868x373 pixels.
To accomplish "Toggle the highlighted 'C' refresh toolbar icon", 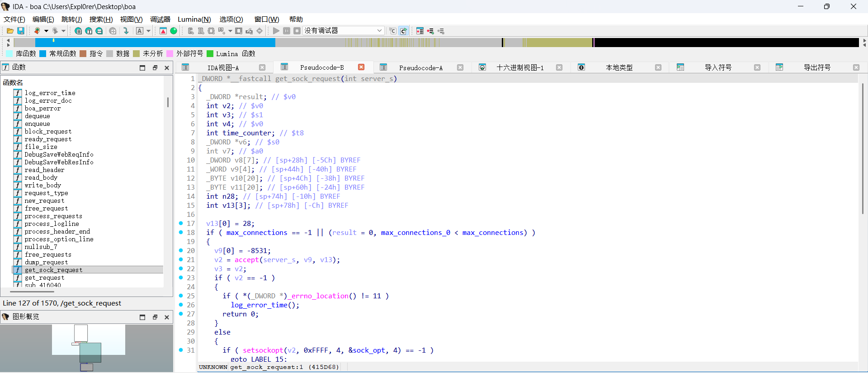I will click(403, 31).
